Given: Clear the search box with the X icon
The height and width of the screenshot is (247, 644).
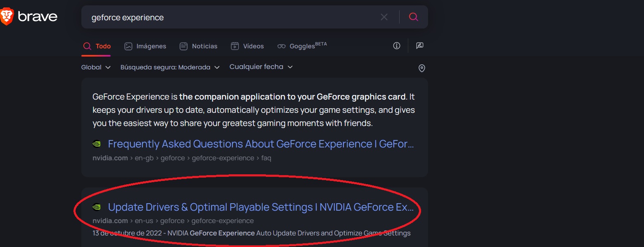Looking at the screenshot, I should click(x=384, y=17).
